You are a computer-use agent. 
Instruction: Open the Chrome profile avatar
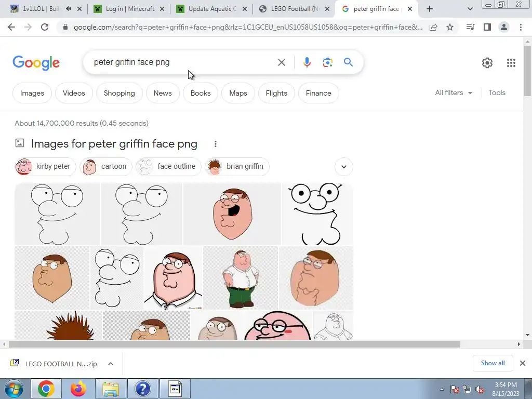504,27
